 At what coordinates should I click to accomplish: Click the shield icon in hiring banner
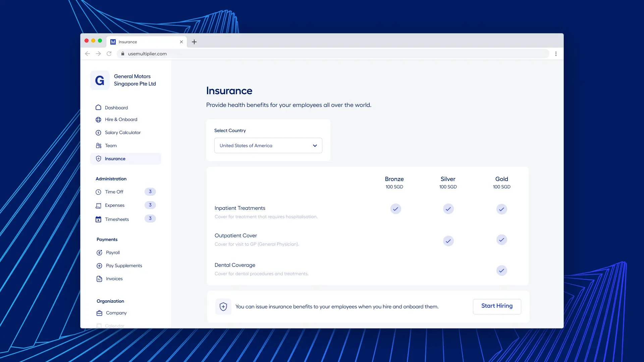pos(223,307)
